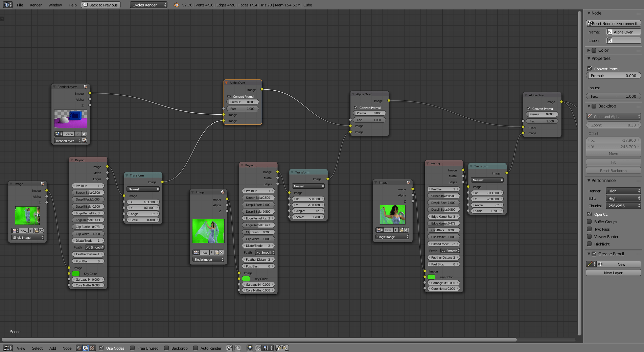Switch to Texture nodes using the checkered icon
The image size is (644, 352).
coord(92,348)
